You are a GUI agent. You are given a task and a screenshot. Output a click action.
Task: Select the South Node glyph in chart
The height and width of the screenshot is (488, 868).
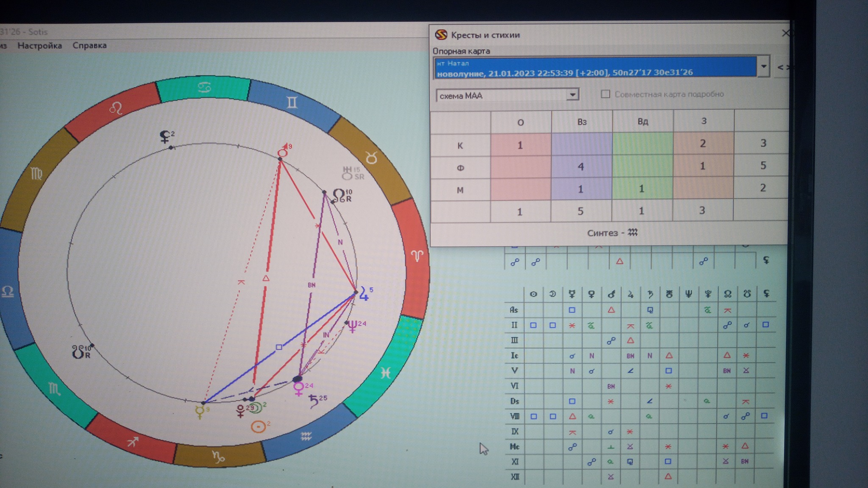[78, 351]
